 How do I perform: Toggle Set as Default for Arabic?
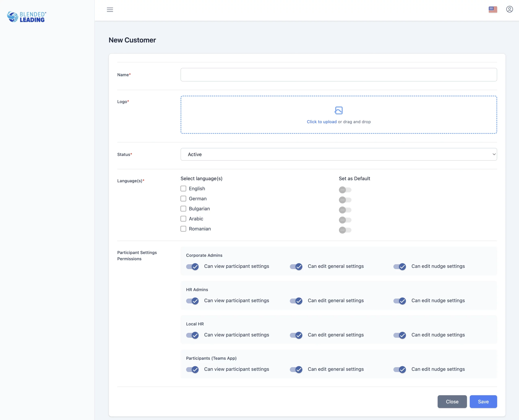[345, 220]
